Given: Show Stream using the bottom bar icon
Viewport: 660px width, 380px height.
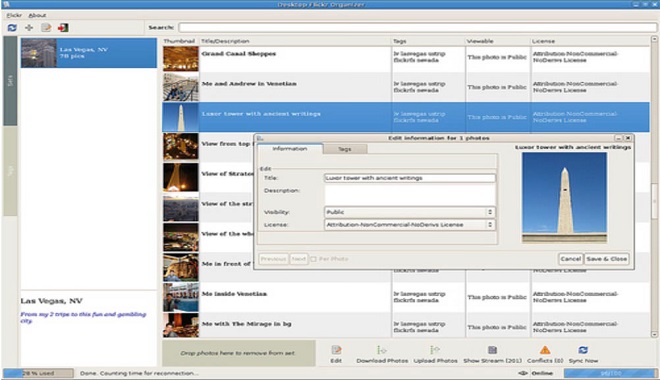Looking at the screenshot, I should (x=492, y=350).
